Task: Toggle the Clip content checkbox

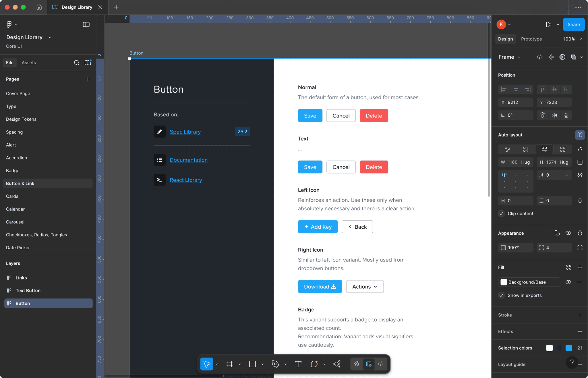Action: coord(502,213)
